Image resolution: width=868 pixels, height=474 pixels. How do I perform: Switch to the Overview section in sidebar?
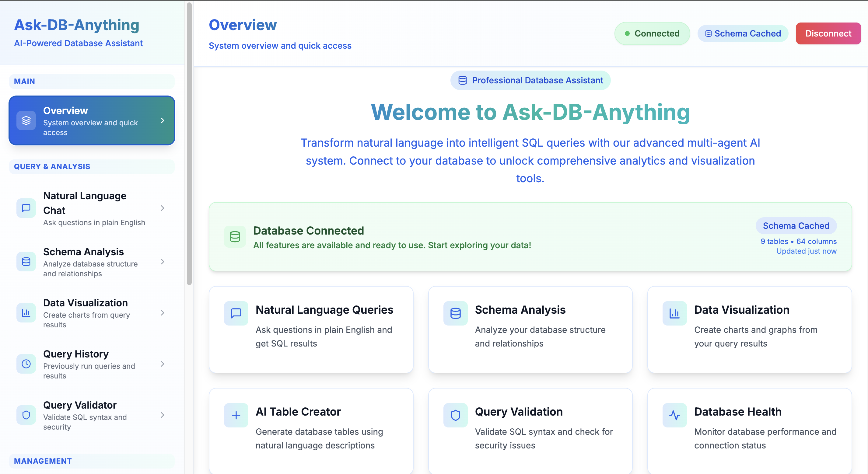pos(92,120)
